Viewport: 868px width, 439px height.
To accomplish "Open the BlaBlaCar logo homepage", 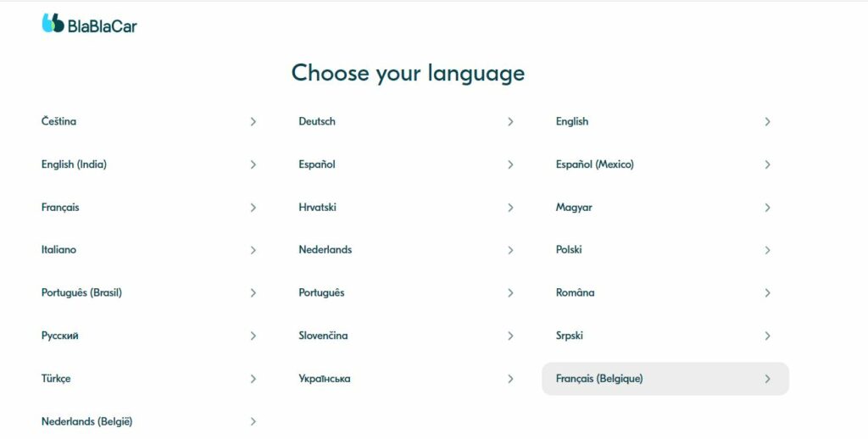I will pyautogui.click(x=89, y=24).
